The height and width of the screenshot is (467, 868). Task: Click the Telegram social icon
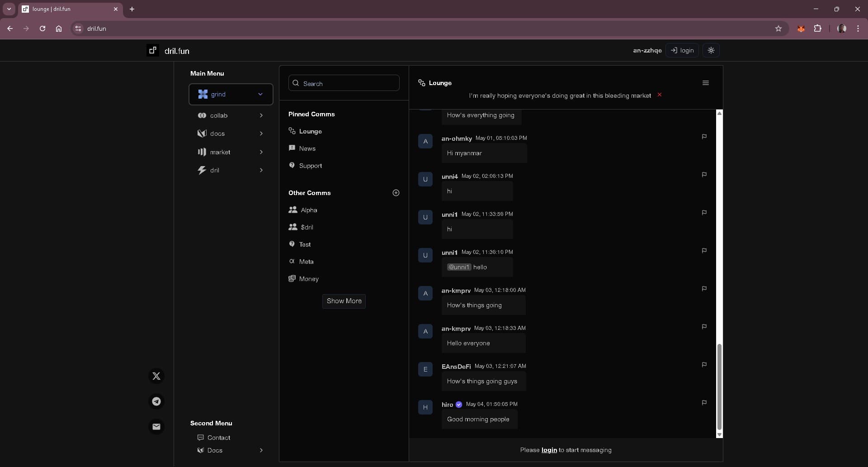[156, 401]
